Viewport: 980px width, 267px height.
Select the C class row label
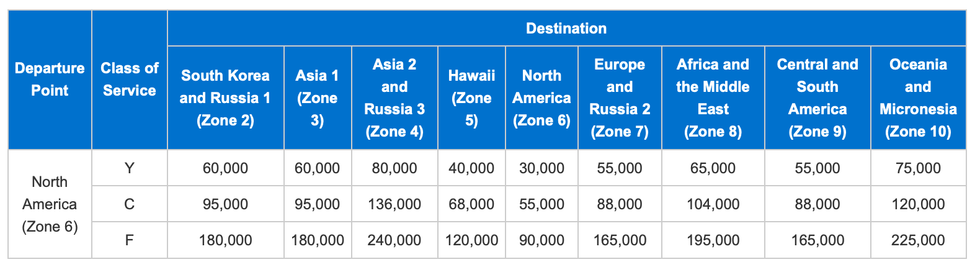129,204
